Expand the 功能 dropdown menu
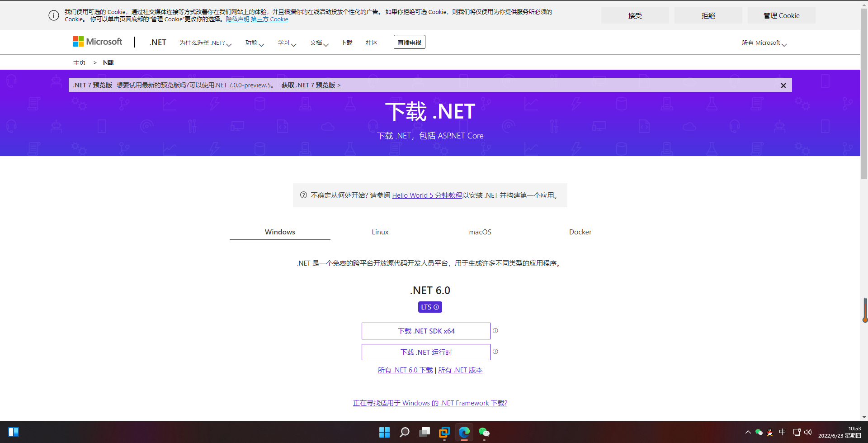Image resolution: width=868 pixels, height=443 pixels. [x=255, y=43]
